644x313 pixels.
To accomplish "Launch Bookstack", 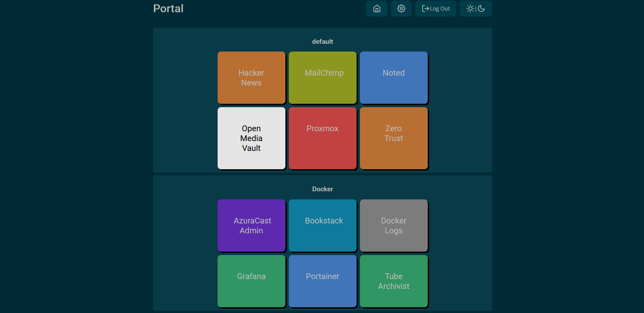I will pos(322,225).
